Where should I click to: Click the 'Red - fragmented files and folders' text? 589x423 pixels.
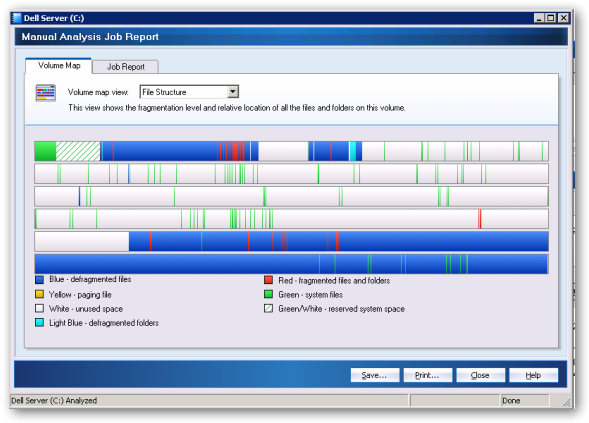[x=334, y=280]
